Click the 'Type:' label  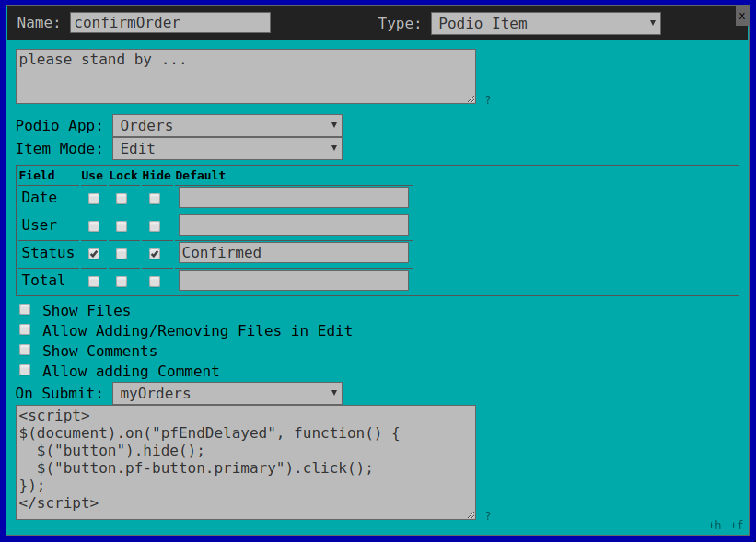[x=400, y=23]
